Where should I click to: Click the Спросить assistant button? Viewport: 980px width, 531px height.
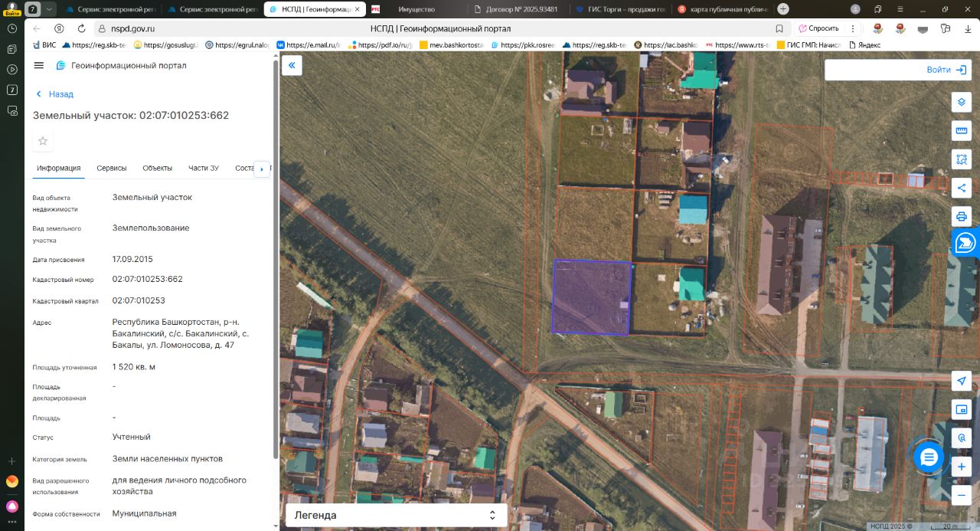(x=818, y=28)
